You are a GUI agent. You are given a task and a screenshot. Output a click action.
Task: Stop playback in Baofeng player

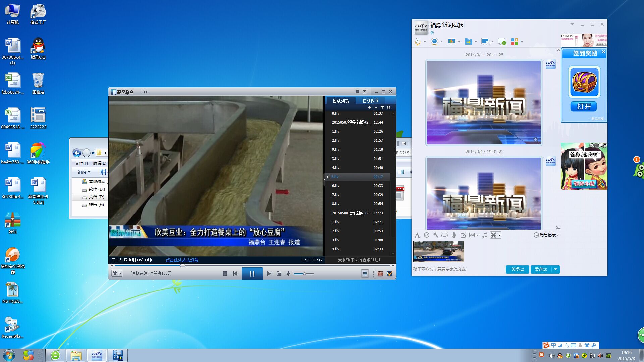coord(225,274)
